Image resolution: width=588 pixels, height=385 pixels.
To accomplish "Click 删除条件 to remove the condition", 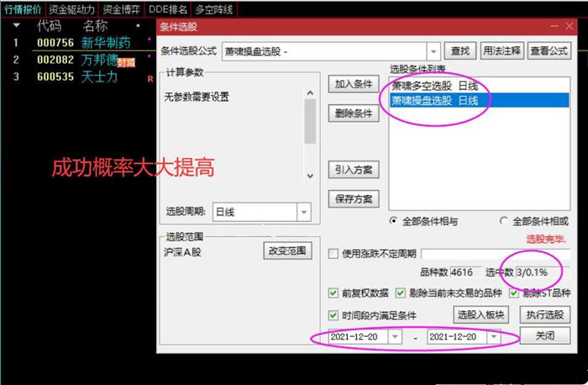I will 354,113.
